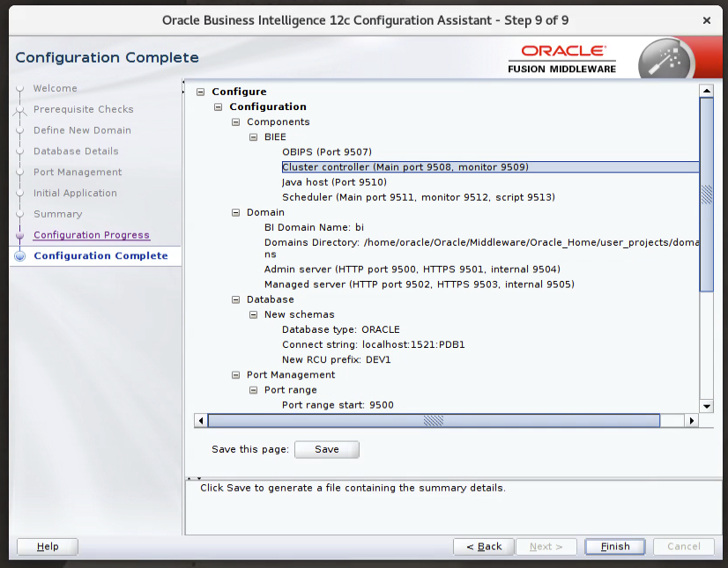Image resolution: width=728 pixels, height=568 pixels.
Task: Open the Configuration Progress step link
Action: (92, 235)
